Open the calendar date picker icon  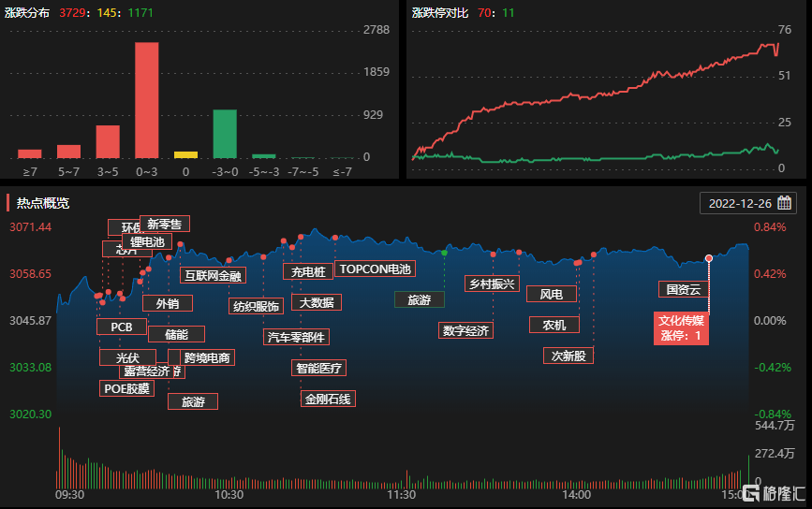(784, 203)
